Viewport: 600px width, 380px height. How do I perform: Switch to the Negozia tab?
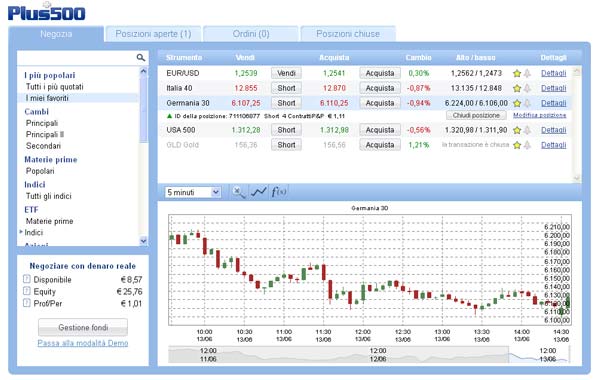tap(56, 34)
